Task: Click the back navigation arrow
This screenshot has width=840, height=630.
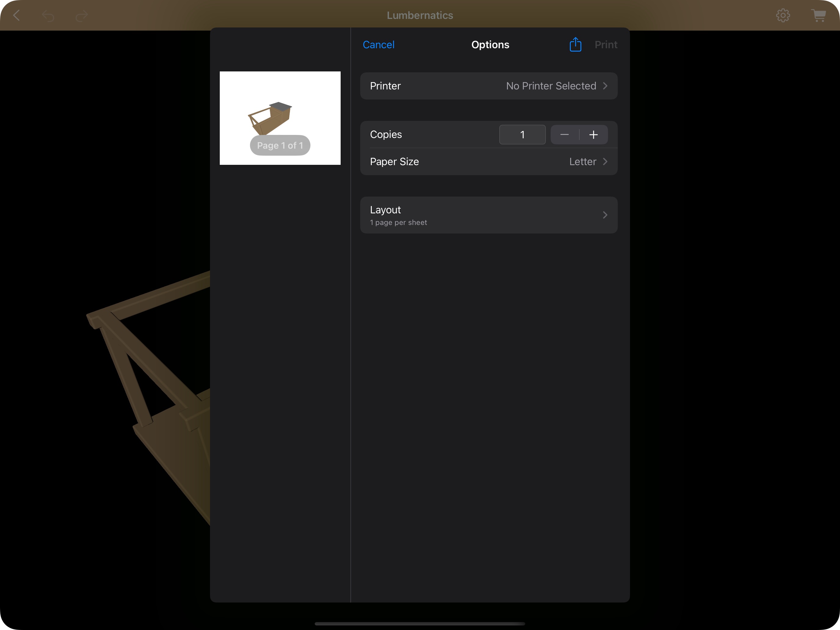Action: click(x=17, y=15)
